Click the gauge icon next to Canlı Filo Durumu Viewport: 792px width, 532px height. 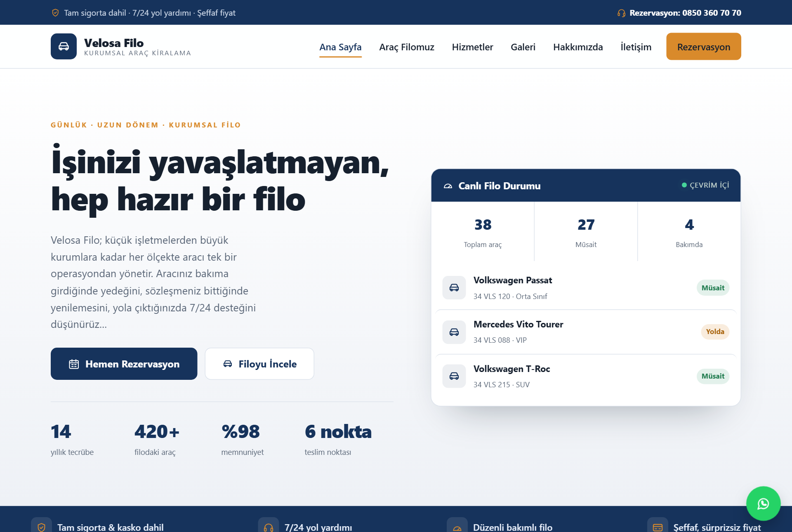[448, 186]
